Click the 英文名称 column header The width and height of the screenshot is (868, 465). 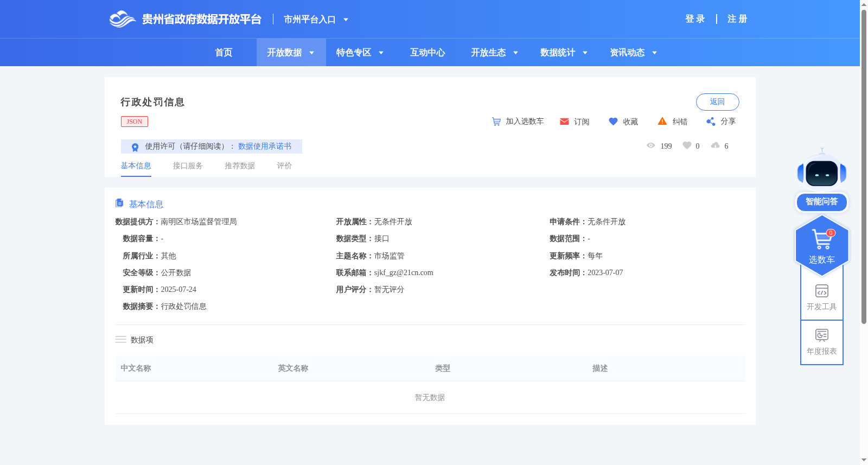point(293,368)
